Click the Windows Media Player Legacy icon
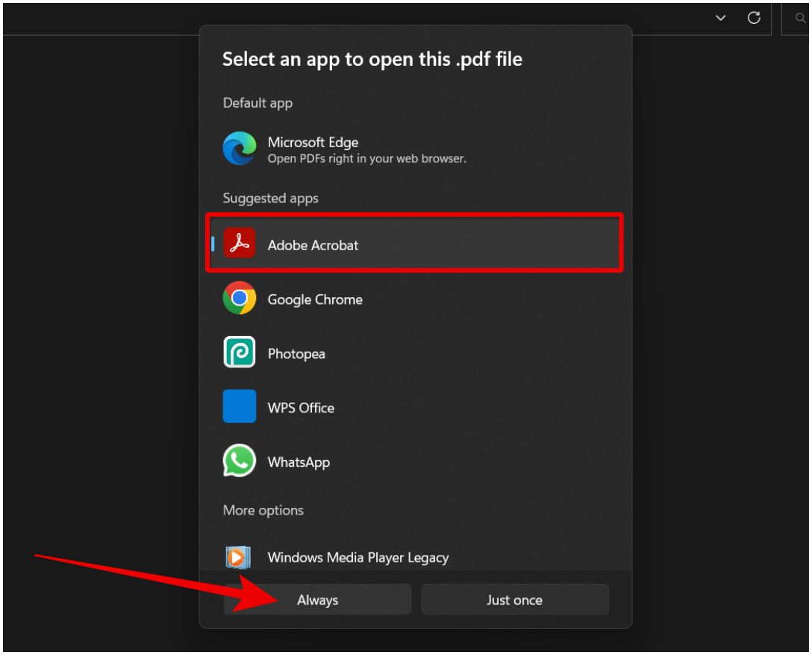 click(237, 557)
